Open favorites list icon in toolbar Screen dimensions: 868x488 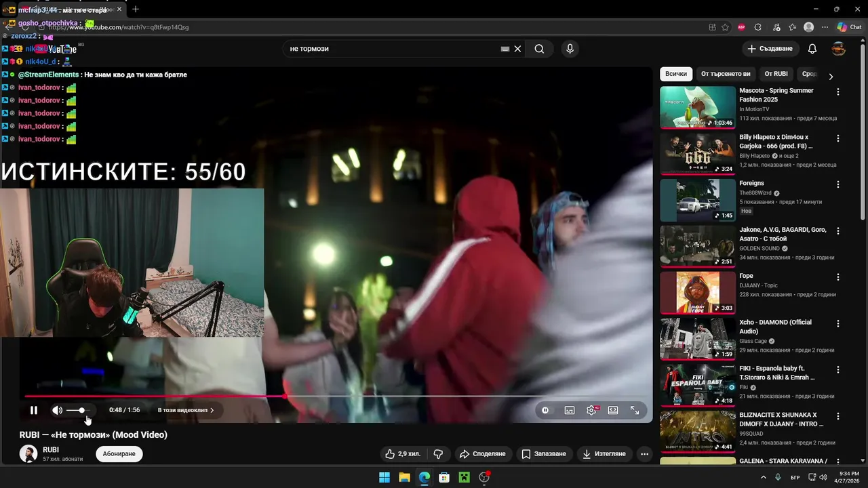(793, 27)
